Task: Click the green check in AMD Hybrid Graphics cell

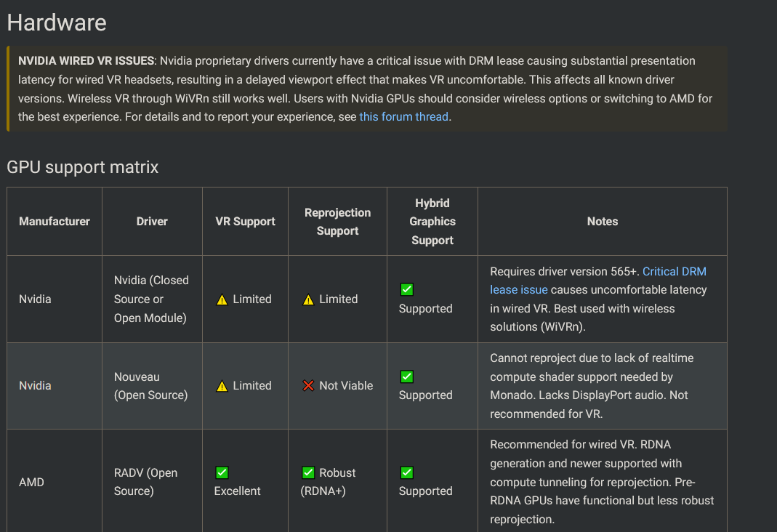Action: [407, 472]
